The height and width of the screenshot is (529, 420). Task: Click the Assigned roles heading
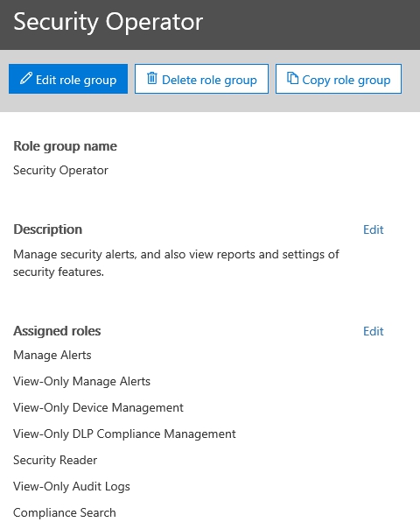(57, 331)
